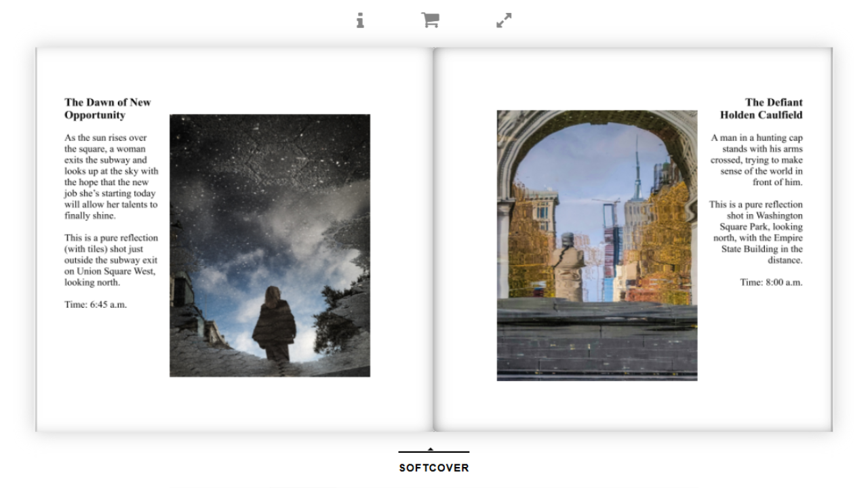The width and height of the screenshot is (868, 488).
Task: Click the upward triangle above SOFTCOVER
Action: (431, 449)
